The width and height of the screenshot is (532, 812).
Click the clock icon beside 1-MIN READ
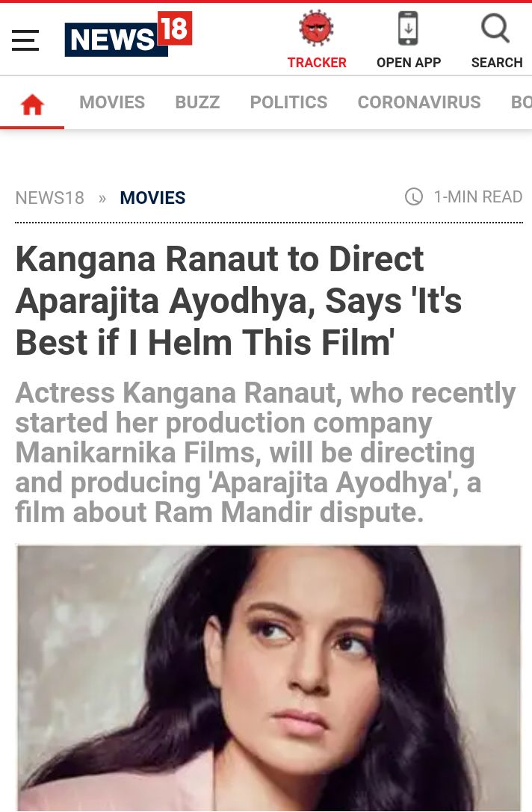coord(414,196)
